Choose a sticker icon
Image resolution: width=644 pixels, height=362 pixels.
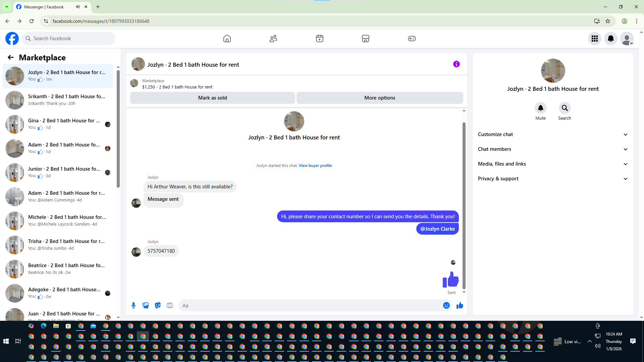[x=158, y=305]
